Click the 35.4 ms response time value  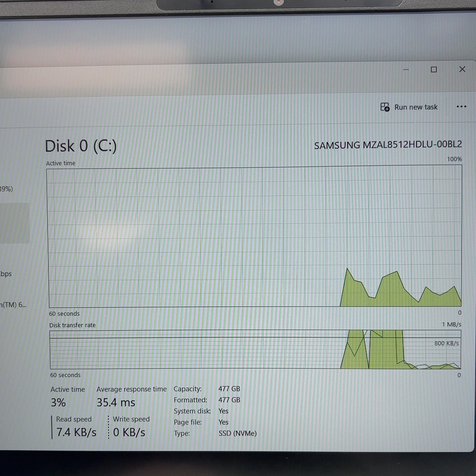point(116,403)
